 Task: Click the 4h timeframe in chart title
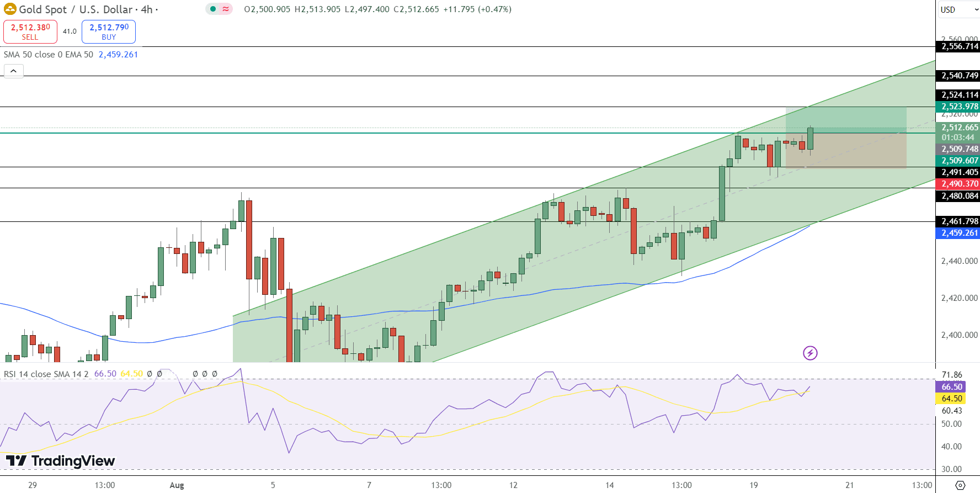(x=146, y=9)
